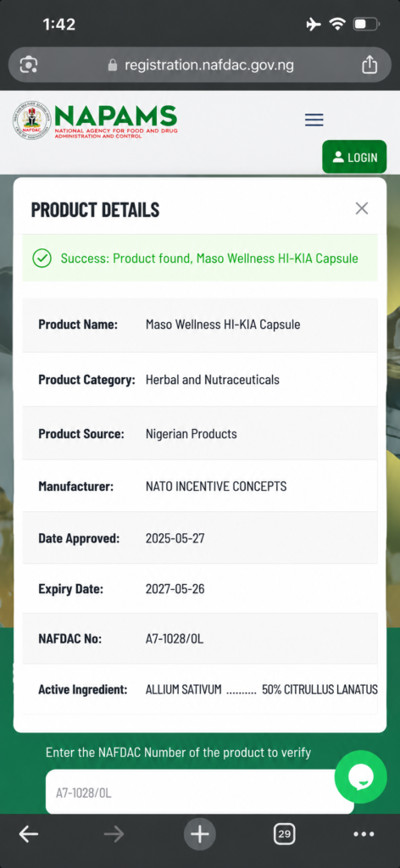Open the green chat bubble widget

[x=361, y=776]
